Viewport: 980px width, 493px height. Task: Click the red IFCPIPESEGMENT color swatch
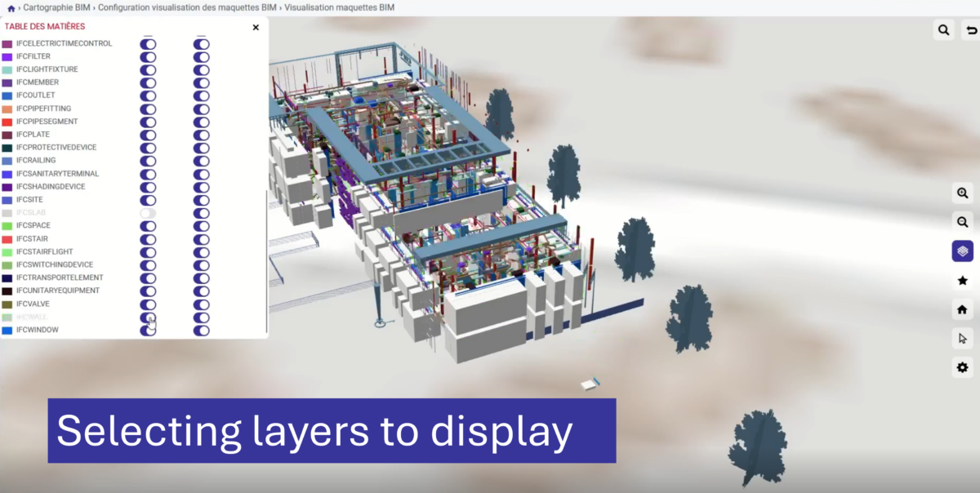tap(7, 122)
